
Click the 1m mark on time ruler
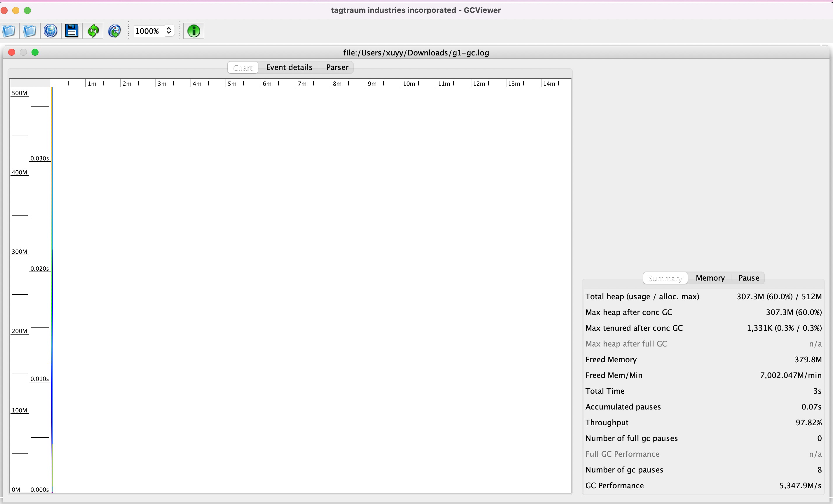[x=92, y=83]
